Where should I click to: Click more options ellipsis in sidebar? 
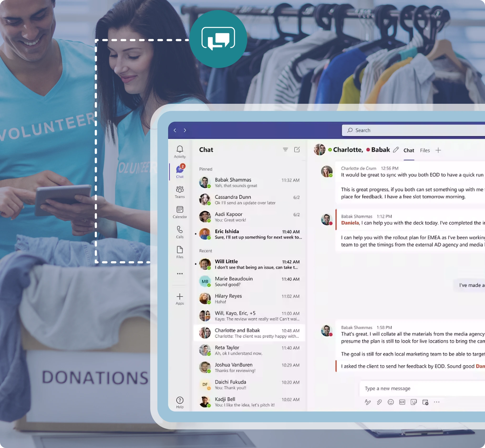(180, 273)
